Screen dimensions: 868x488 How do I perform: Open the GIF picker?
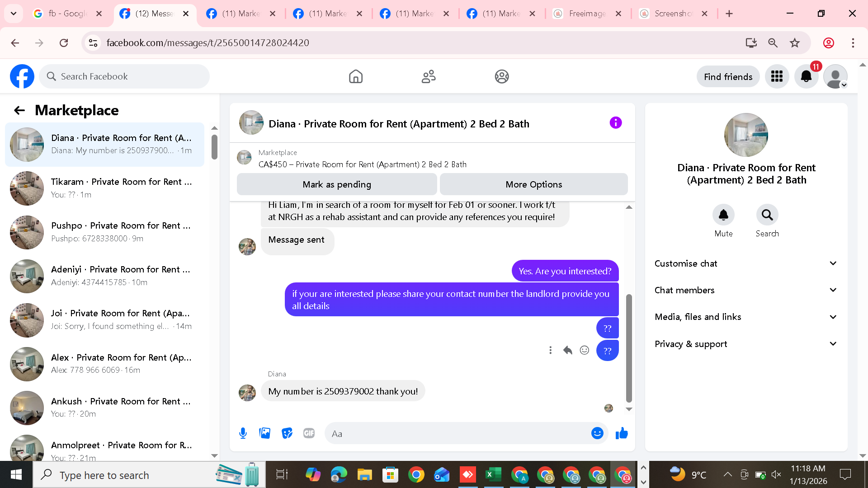309,433
